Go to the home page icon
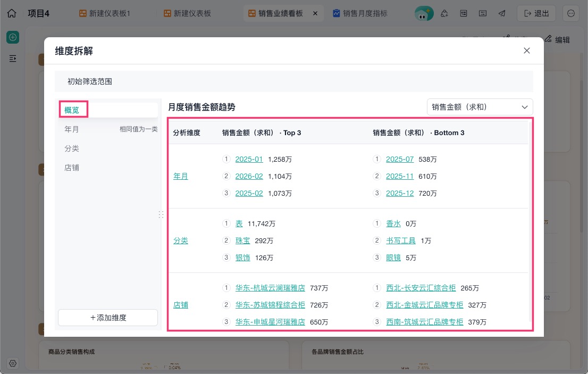Viewport: 588px width, 374px height. [12, 13]
